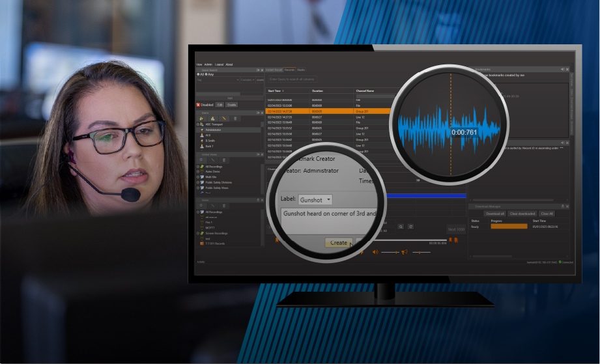This screenshot has height=364, width=600.
Task: Click the pencil edit icon in Users panel
Action: pyautogui.click(x=225, y=118)
